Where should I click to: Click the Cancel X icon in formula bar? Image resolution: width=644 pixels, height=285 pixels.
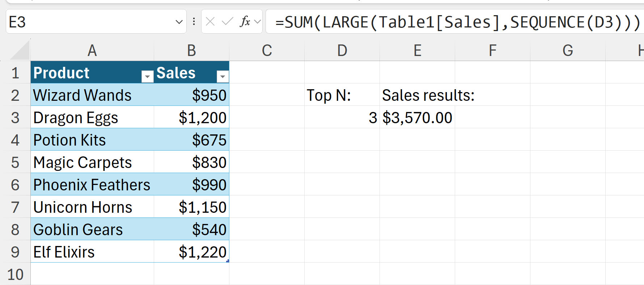click(210, 22)
